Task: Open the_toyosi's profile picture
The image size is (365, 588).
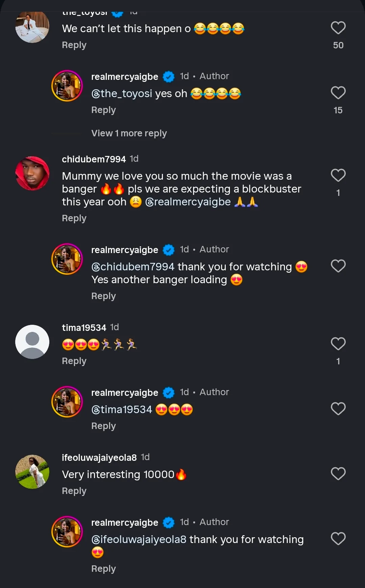Action: click(32, 26)
